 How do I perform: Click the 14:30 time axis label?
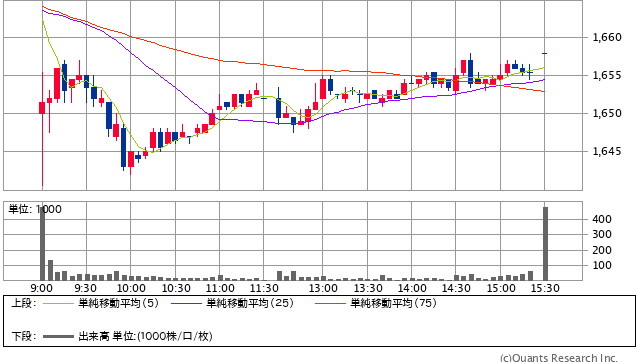pyautogui.click(x=456, y=288)
